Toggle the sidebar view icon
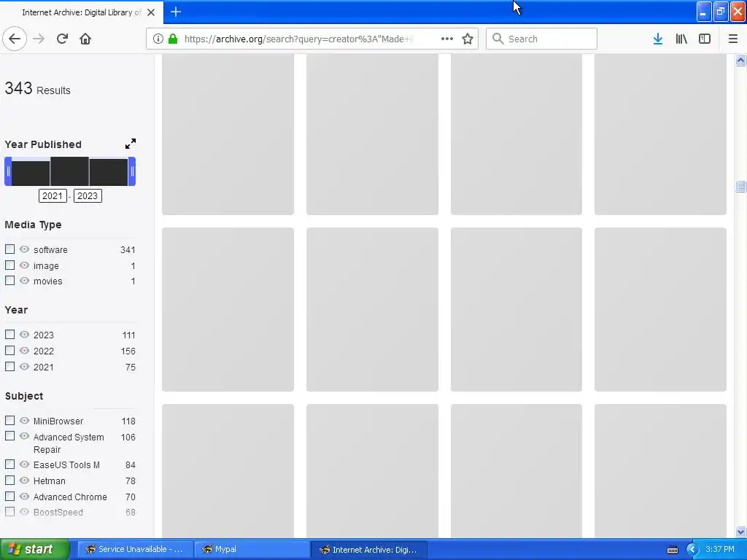747x560 pixels. [x=705, y=39]
